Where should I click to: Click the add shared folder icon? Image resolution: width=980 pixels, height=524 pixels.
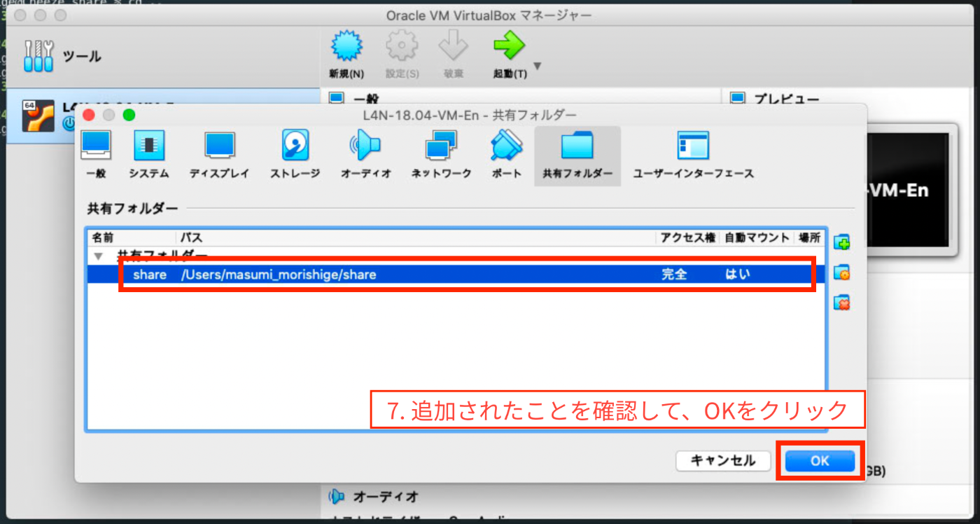(x=841, y=242)
